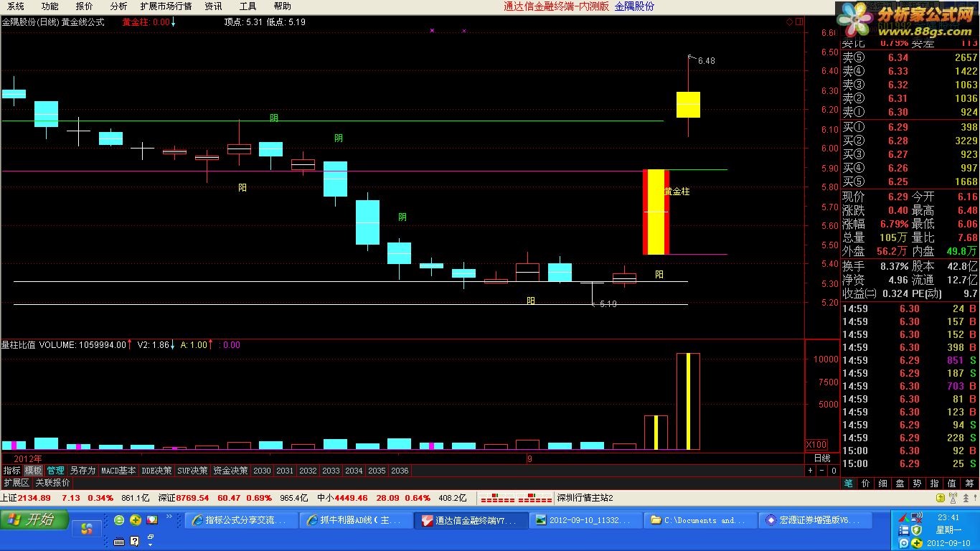Click the 上证 index value 2134.89
The height and width of the screenshot is (551, 980).
(x=34, y=498)
